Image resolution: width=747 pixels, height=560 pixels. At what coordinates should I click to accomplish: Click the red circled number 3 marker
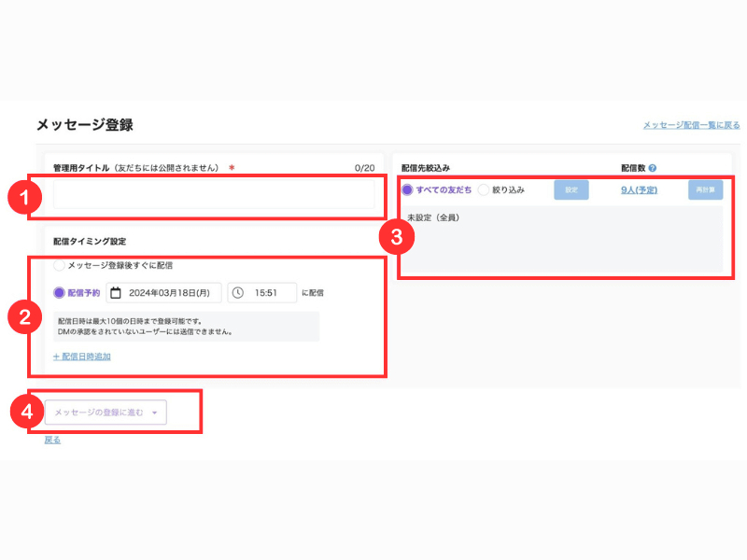tap(396, 237)
